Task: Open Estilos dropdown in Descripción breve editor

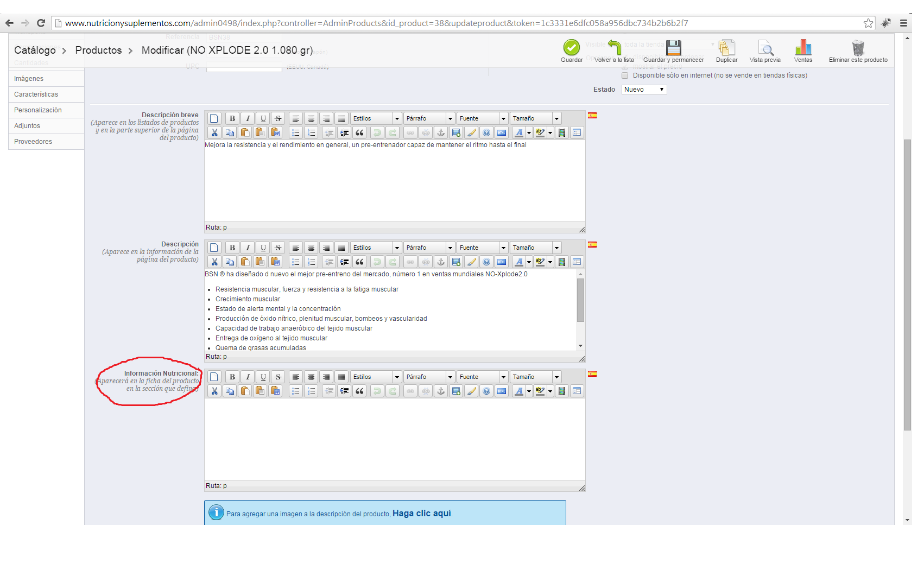Action: point(376,118)
